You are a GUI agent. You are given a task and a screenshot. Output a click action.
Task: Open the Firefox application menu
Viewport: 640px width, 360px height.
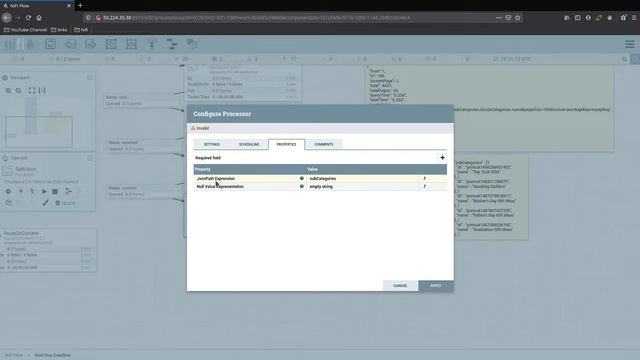(634, 18)
